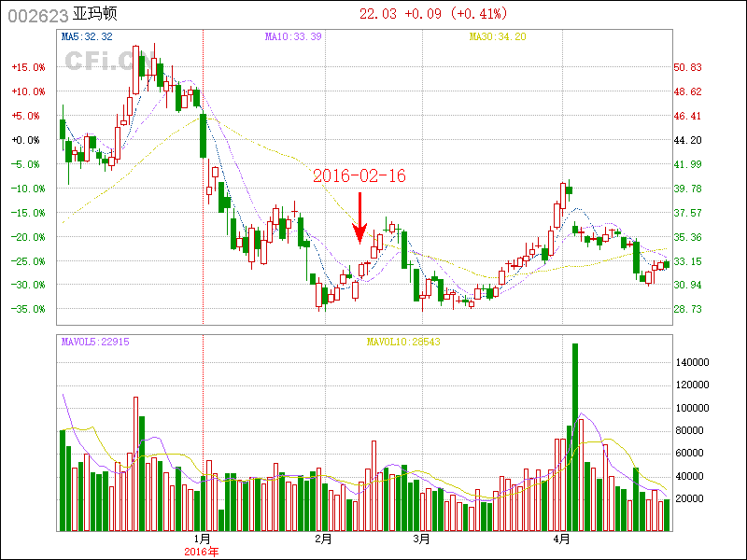Select the MA5:32.32 indicator label
The width and height of the screenshot is (747, 560).
pos(87,36)
